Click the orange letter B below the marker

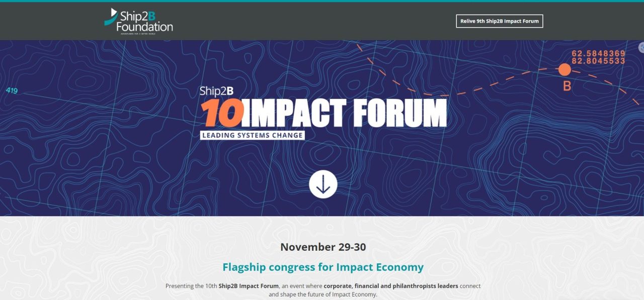tap(567, 86)
